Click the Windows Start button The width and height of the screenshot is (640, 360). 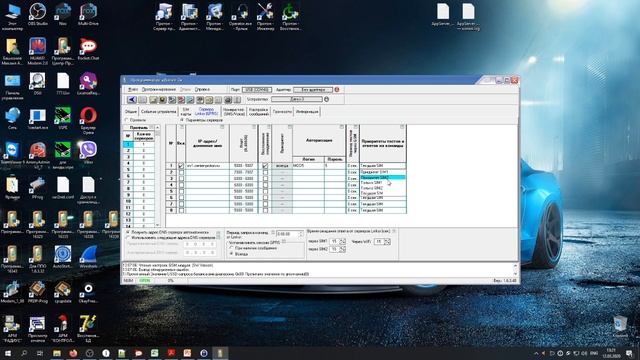[7, 353]
